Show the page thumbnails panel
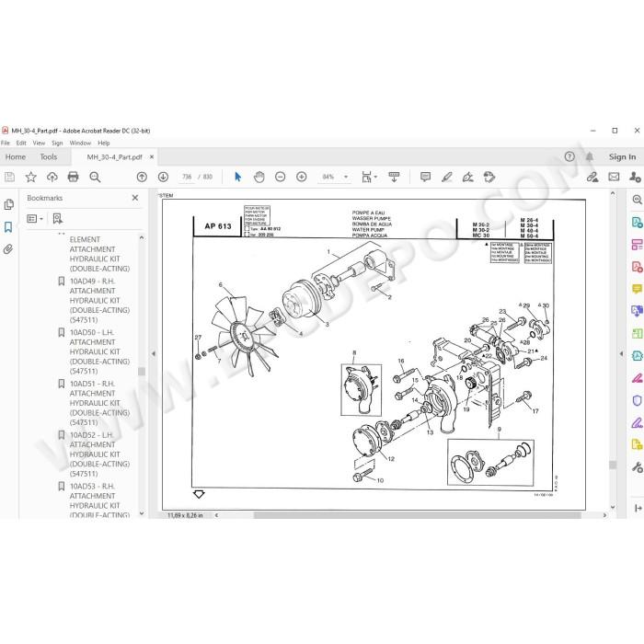Image resolution: width=644 pixels, height=644 pixels. 8,204
